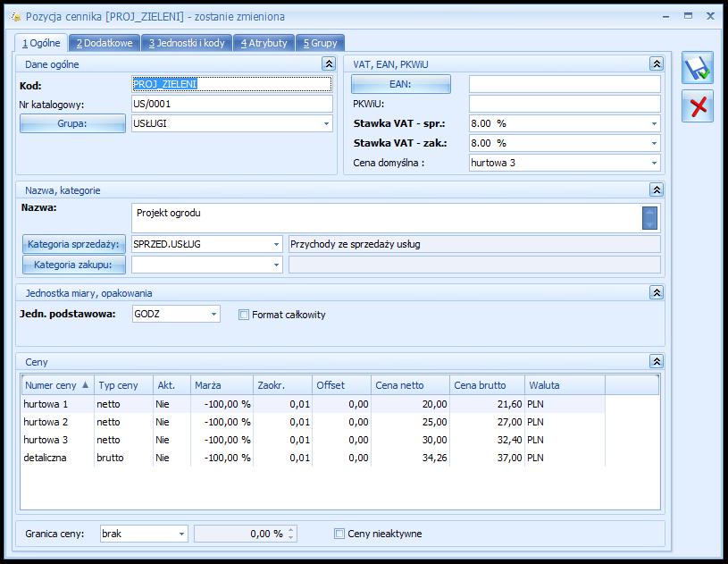Image resolution: width=728 pixels, height=564 pixels.
Task: Open the Dodatkowe tab
Action: pos(105,43)
